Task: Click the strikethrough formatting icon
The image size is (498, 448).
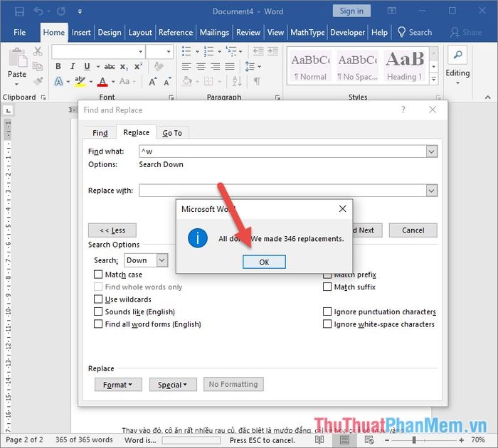Action: (109, 67)
